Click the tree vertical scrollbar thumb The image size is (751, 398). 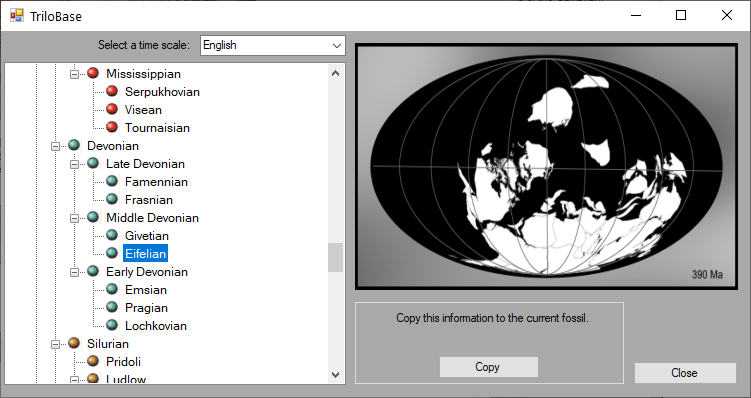335,257
